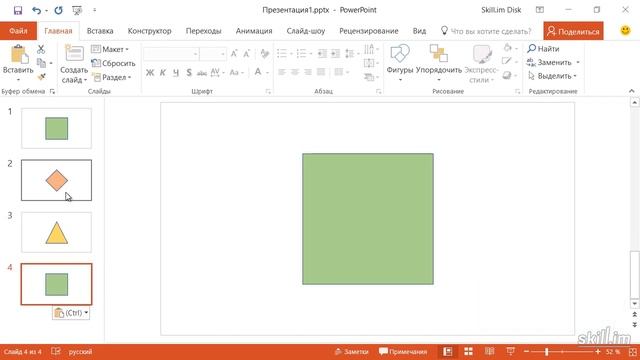Screen dimensions: 640x360
Task: Switch to slide sorter view
Action: tap(469, 351)
